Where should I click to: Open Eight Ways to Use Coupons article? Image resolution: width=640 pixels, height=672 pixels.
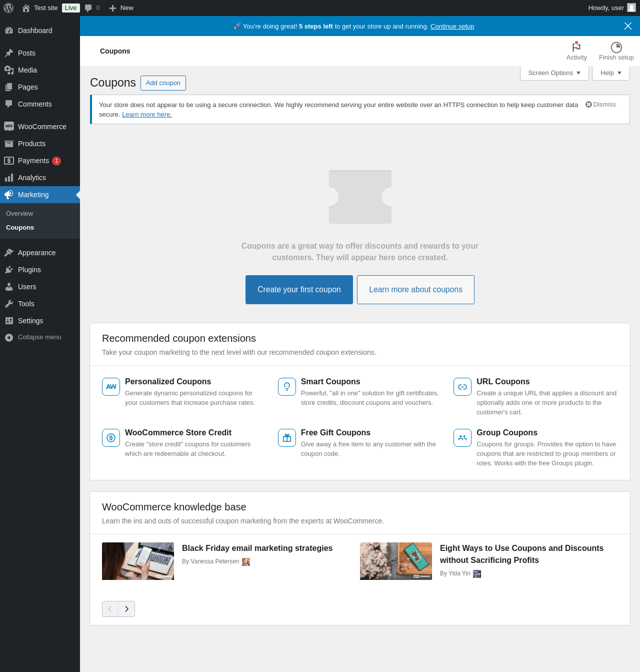[x=521, y=554]
